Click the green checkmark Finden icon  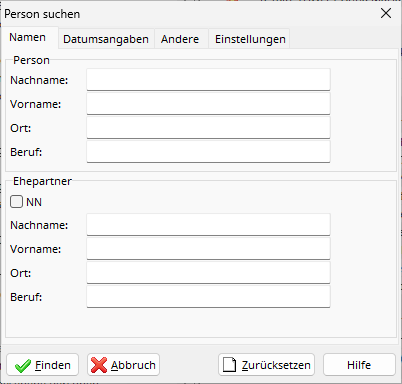coord(23,365)
